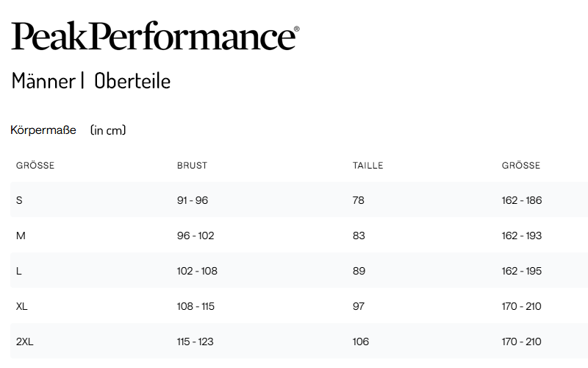The image size is (588, 368).
Task: Click the height range 162 - 195
Action: point(521,271)
